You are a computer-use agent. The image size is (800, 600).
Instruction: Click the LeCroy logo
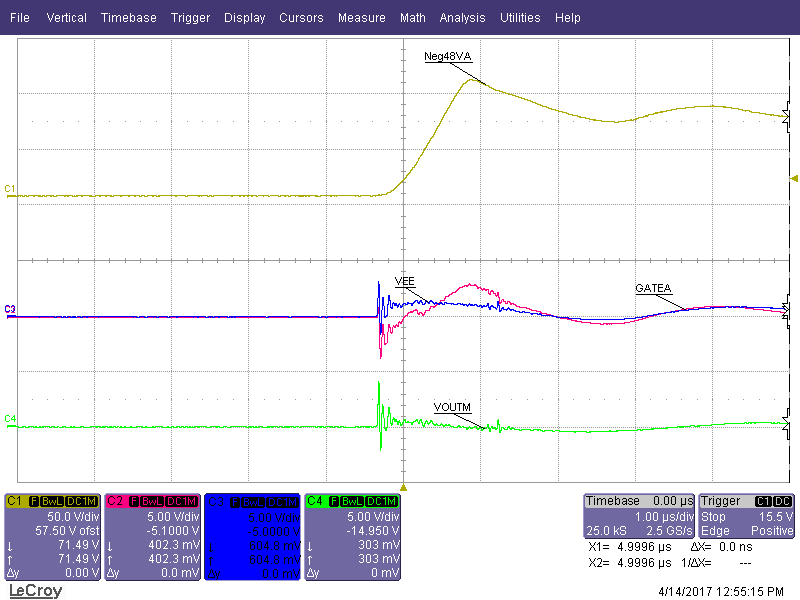point(35,591)
